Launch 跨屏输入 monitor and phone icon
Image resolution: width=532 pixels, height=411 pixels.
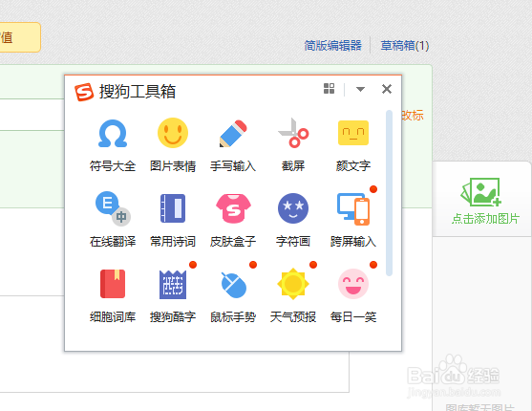point(353,209)
